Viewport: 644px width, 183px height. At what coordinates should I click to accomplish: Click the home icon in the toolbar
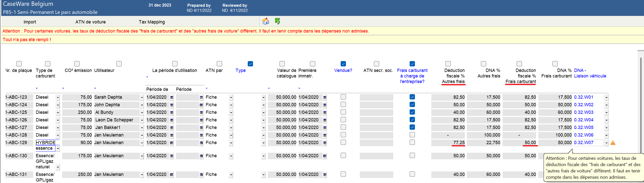[265, 21]
